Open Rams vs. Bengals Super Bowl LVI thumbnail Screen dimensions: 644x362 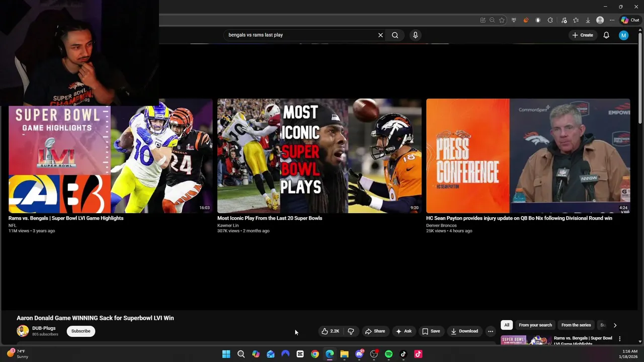coord(110,156)
